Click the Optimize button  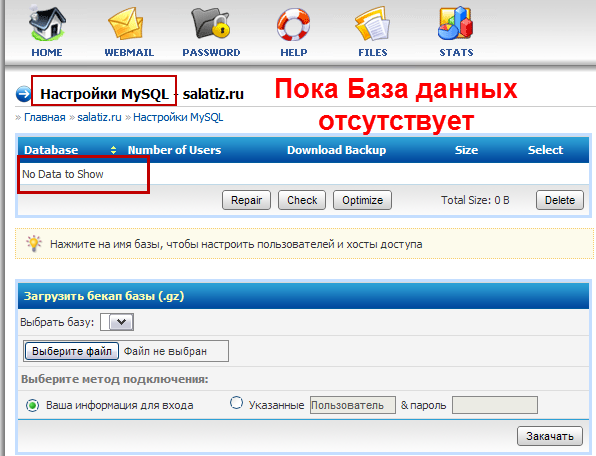click(x=362, y=200)
